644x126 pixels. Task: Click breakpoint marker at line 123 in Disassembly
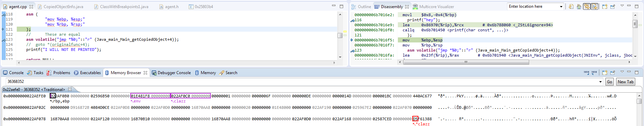[353, 51]
